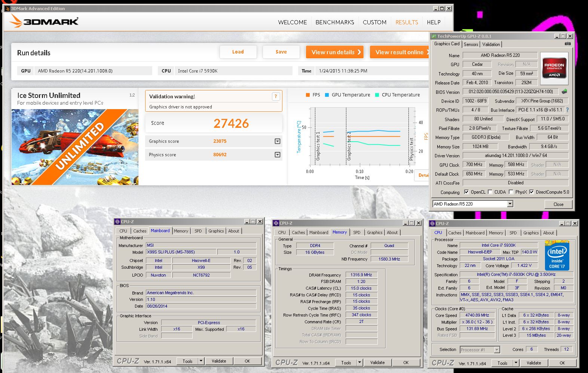
Task: Click Validate in the Mainboard CPU-Z window
Action: [219, 361]
